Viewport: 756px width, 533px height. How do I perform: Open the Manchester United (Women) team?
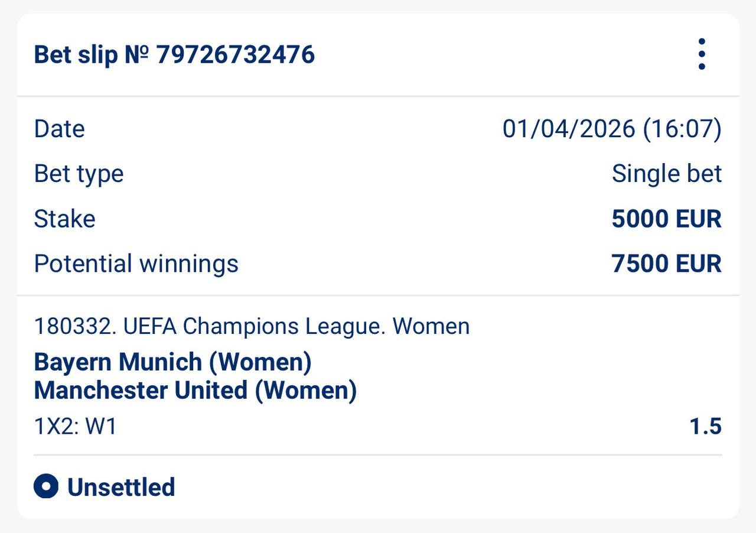pos(195,390)
